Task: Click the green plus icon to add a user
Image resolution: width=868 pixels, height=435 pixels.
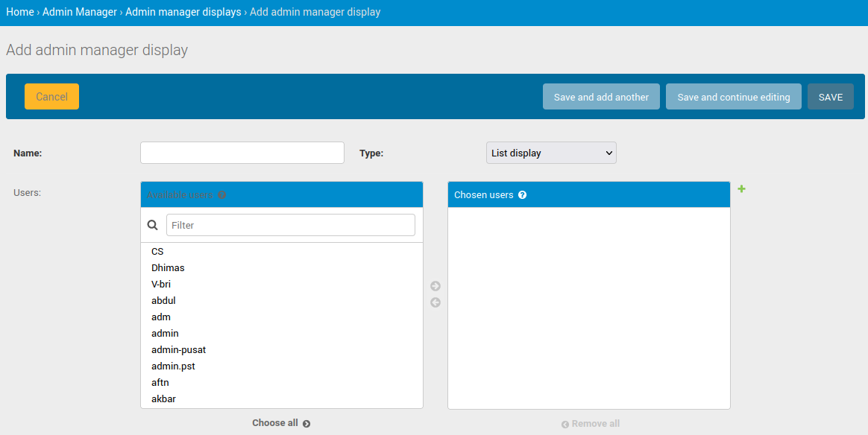Action: pyautogui.click(x=741, y=189)
